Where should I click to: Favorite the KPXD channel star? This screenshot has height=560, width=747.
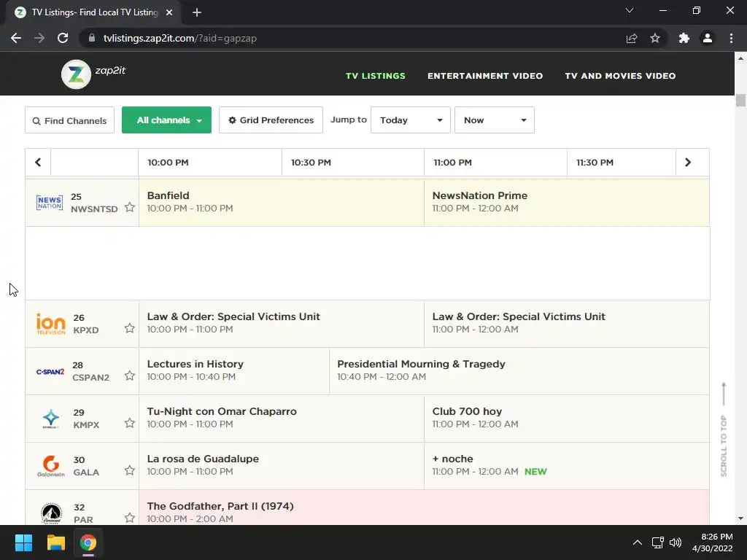(130, 328)
